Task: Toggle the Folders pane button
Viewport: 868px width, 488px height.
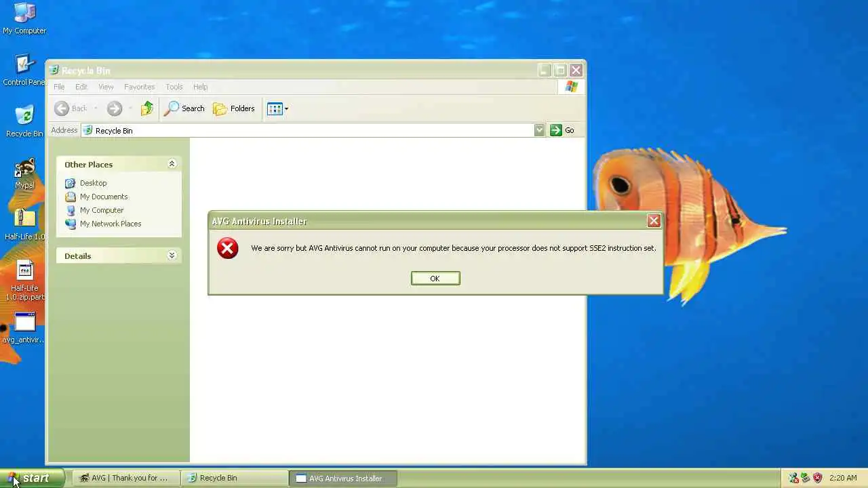Action: pos(234,108)
